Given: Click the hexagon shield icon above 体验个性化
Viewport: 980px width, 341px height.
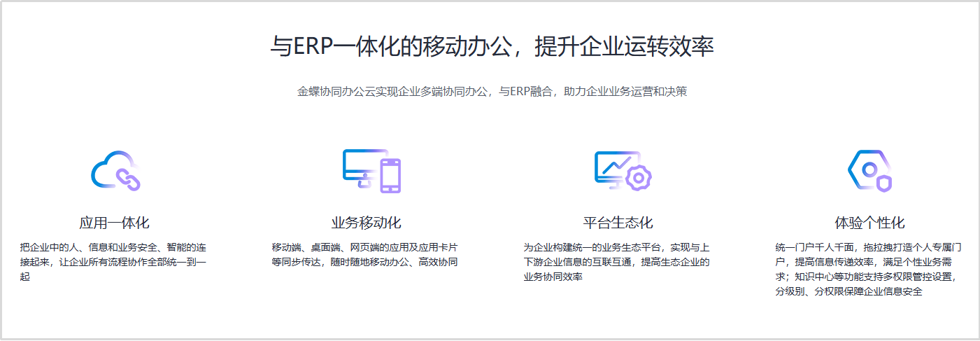Looking at the screenshot, I should click(869, 170).
